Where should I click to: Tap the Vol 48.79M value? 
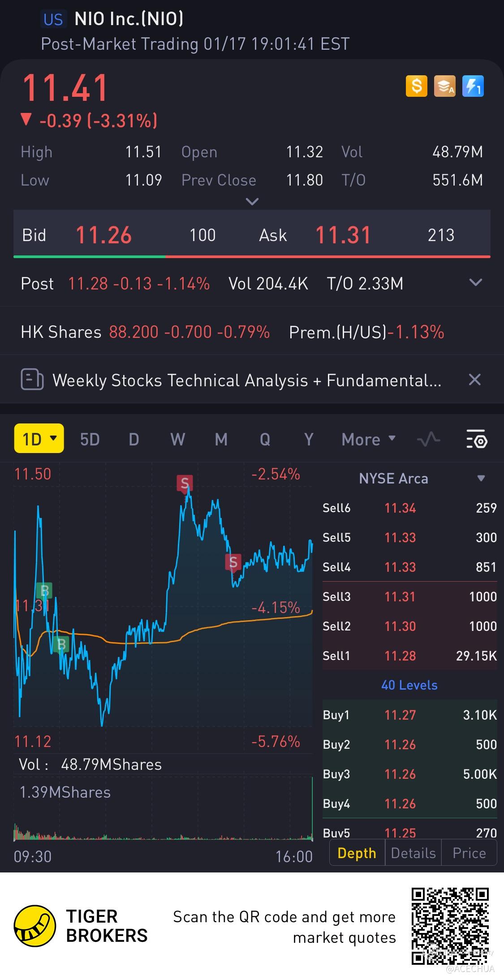tap(457, 152)
